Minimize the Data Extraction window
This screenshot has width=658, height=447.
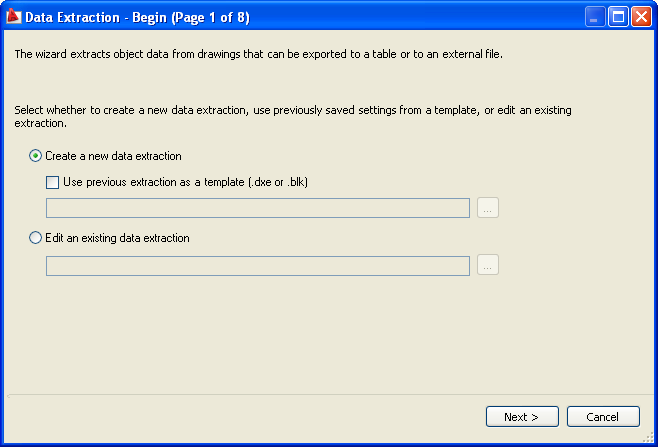tap(595, 17)
